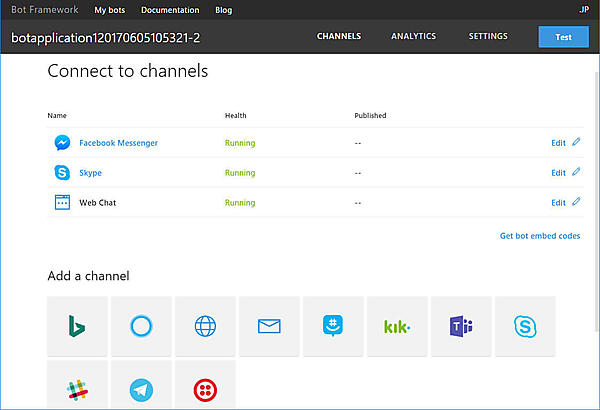This screenshot has height=410, width=600.
Task: Add the GroupMe channel
Action: 333,326
